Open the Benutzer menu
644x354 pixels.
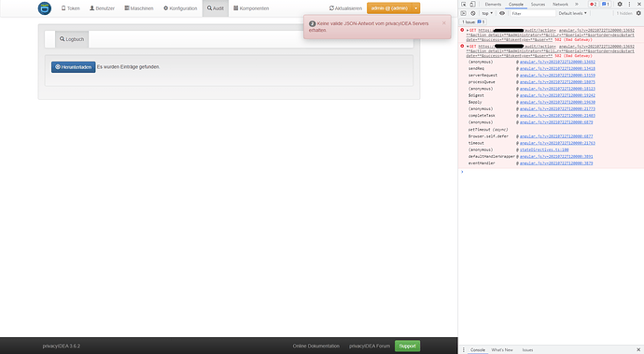click(103, 8)
